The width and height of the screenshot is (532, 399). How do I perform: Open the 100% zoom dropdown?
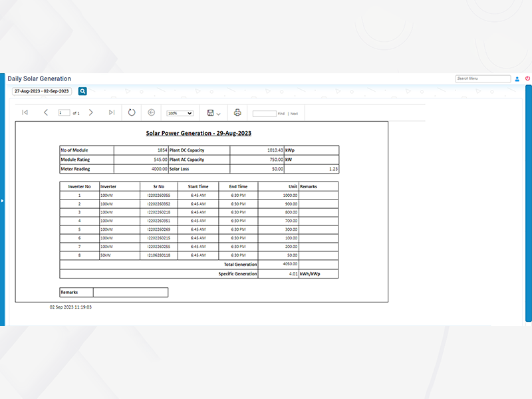coord(180,114)
